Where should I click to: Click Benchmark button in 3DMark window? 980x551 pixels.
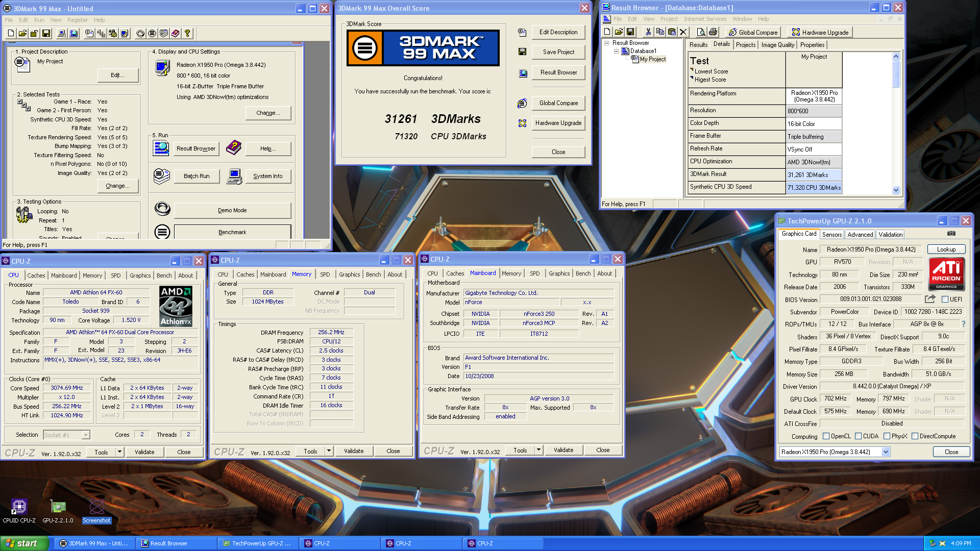pos(232,232)
